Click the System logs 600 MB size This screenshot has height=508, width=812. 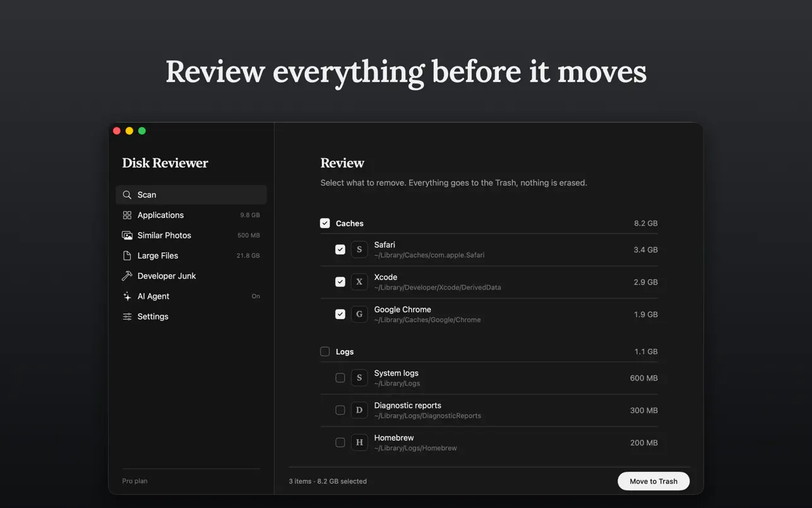[x=644, y=378]
